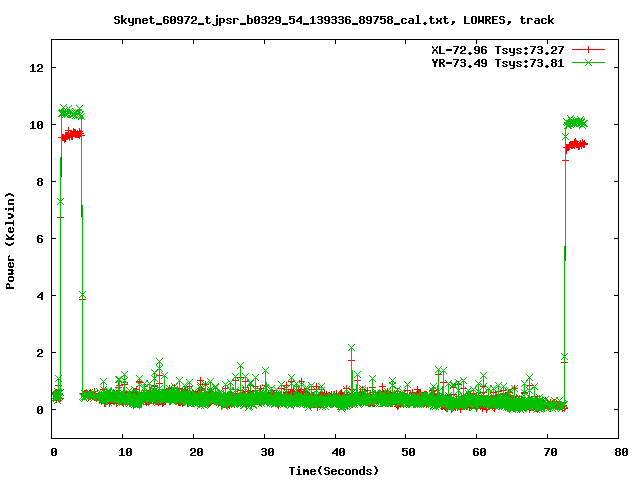Click the green spike peak near 42 seconds
The height and width of the screenshot is (480, 640).
[x=351, y=348]
